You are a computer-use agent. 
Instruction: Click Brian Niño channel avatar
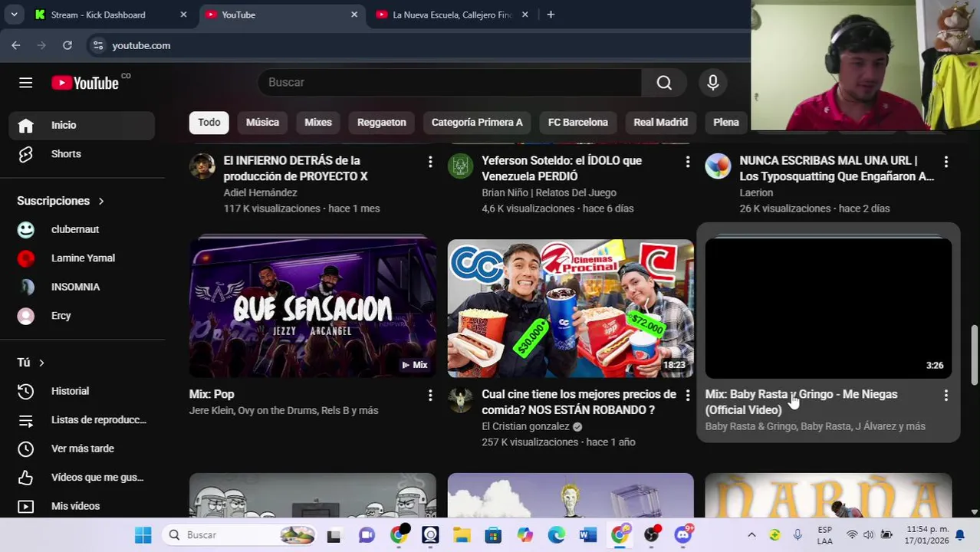(x=460, y=166)
